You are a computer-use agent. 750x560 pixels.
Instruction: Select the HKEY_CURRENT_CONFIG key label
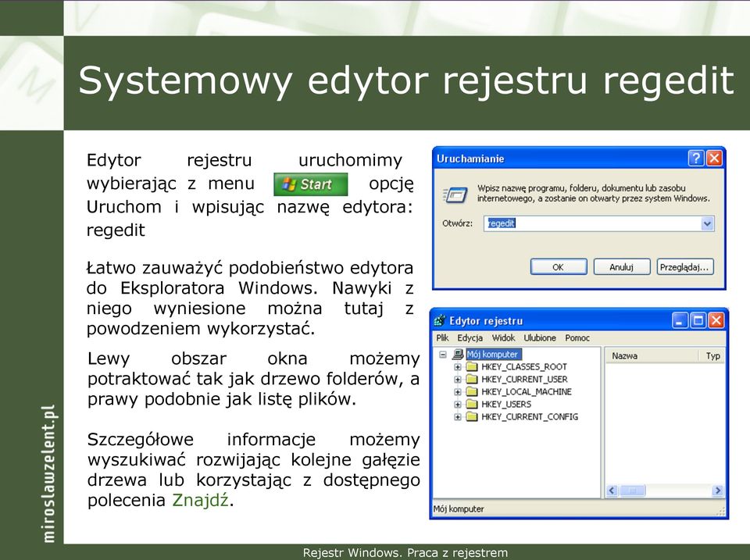530,416
